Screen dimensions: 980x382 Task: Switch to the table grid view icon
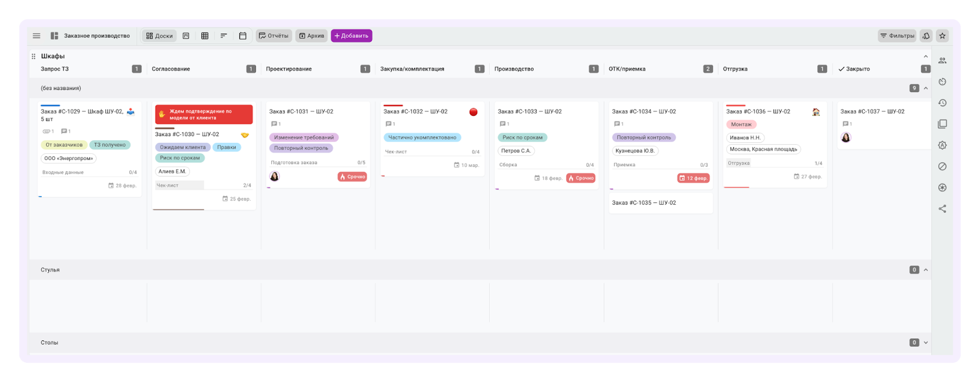pyautogui.click(x=205, y=36)
